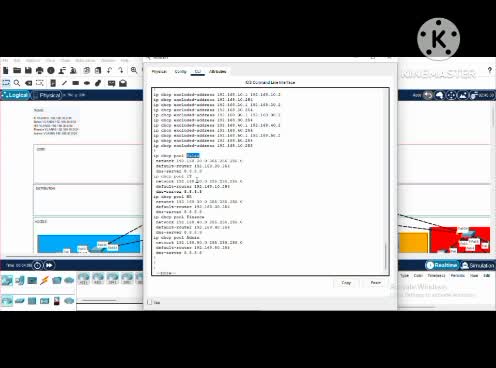The image size is (496, 368).
Task: Select the Draw Rectangle tool
Action: [x=76, y=83]
